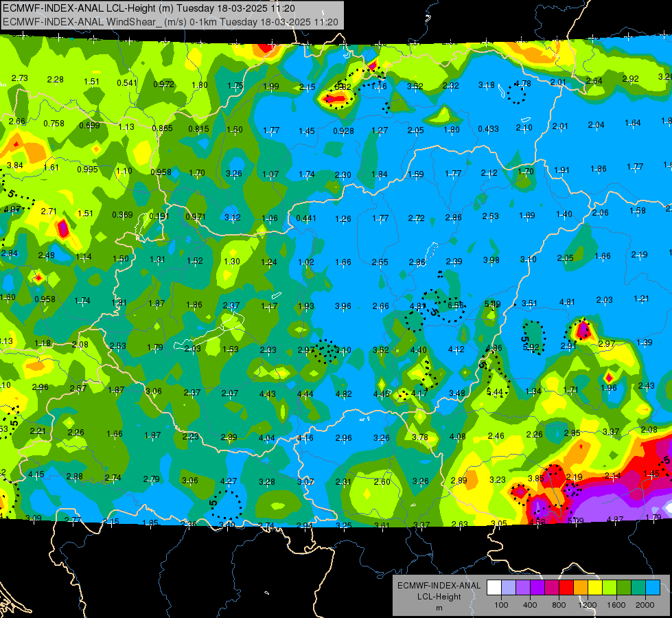Click the grid value 4.08

point(457,437)
